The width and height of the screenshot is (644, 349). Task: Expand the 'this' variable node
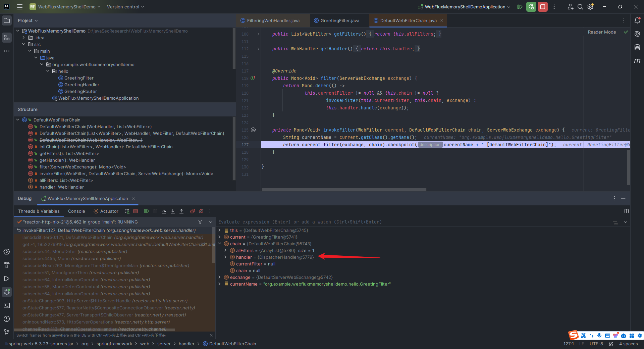click(220, 230)
